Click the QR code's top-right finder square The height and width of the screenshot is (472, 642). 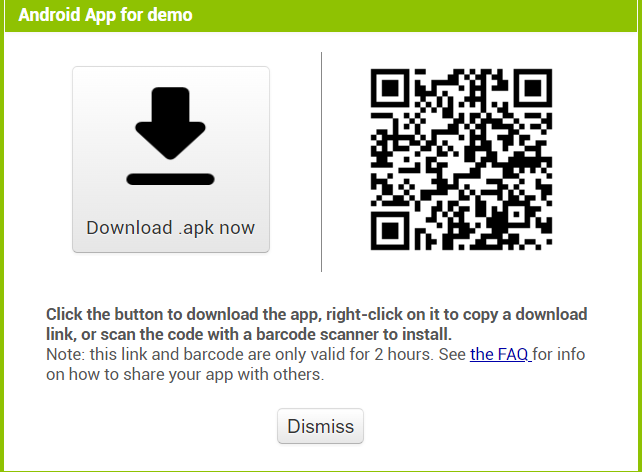point(533,88)
